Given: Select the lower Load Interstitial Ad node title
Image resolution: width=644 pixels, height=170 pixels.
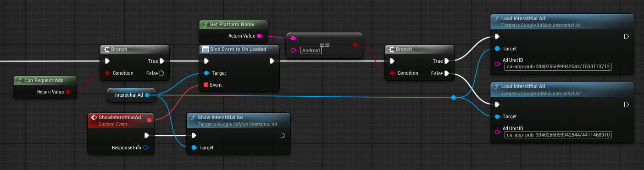Looking at the screenshot, I should pyautogui.click(x=523, y=86).
